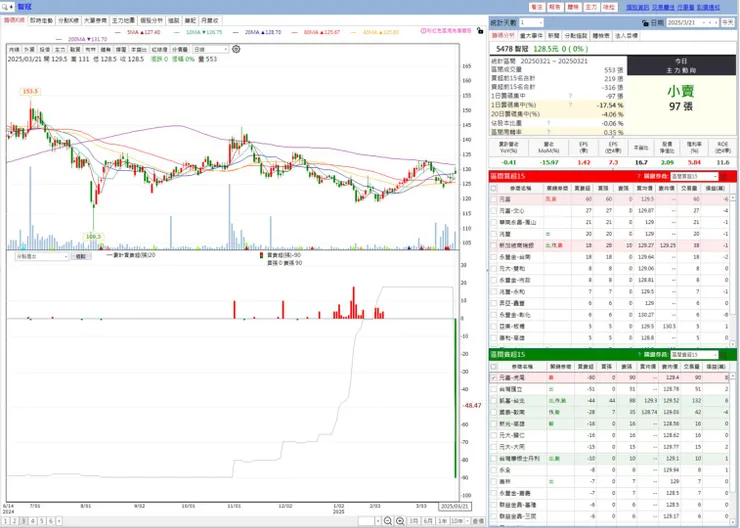Tick checkbox for 元大-雙和 row
Screen dimensions: 740x528
click(x=494, y=268)
